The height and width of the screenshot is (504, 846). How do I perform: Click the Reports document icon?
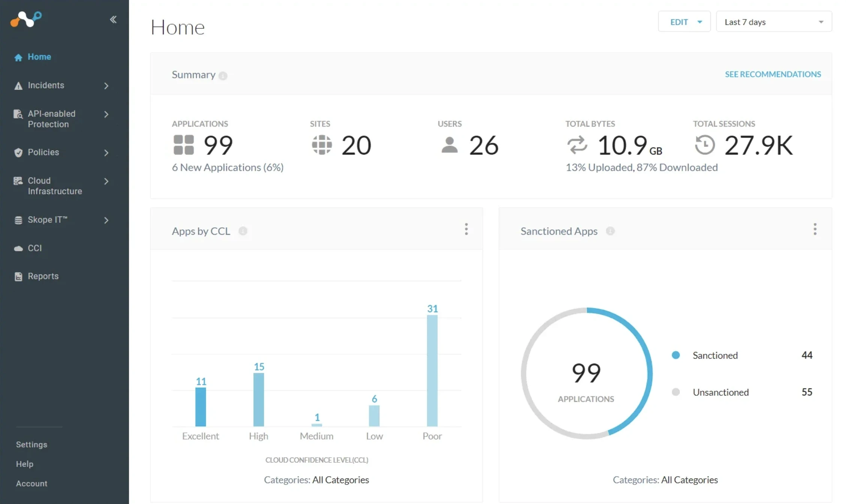pyautogui.click(x=18, y=276)
